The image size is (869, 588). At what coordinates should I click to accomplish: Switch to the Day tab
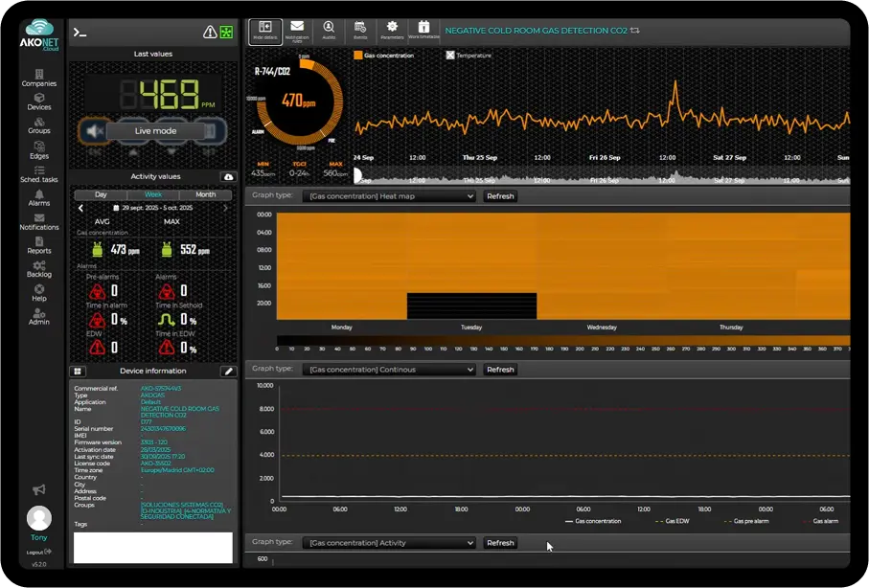coord(101,193)
